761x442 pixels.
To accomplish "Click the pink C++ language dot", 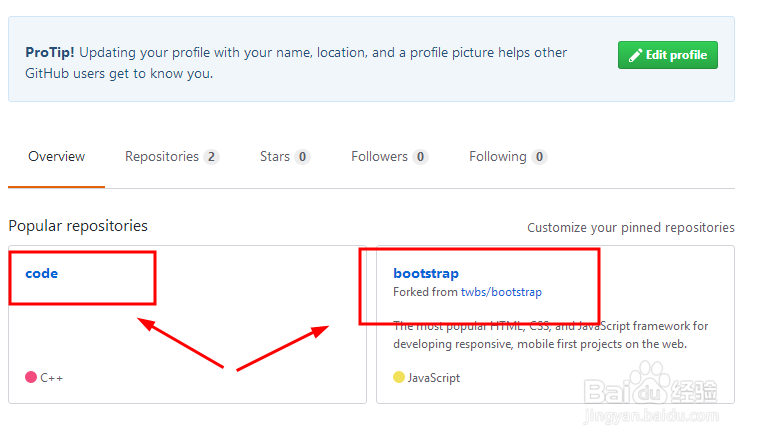I will (31, 377).
